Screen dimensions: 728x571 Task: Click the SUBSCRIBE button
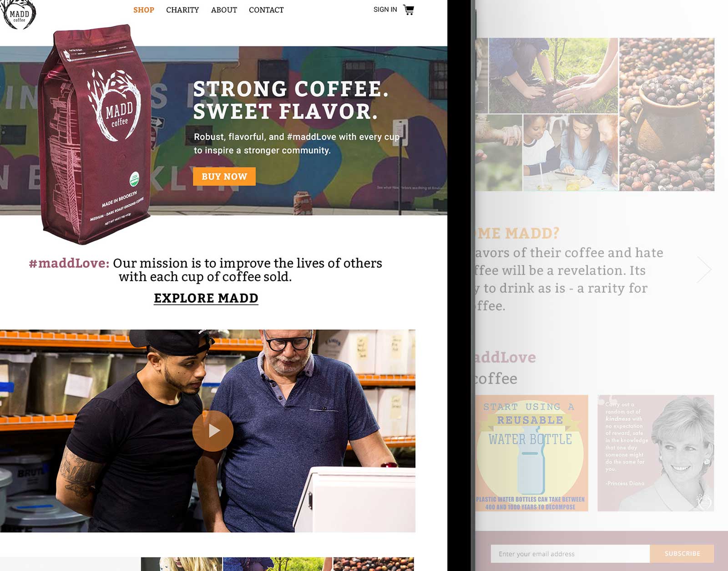pyautogui.click(x=682, y=554)
